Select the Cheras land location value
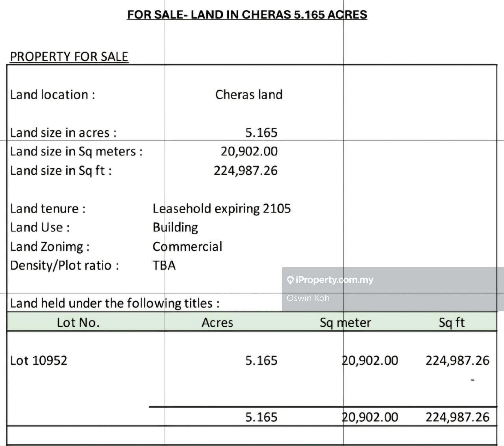 click(x=249, y=94)
